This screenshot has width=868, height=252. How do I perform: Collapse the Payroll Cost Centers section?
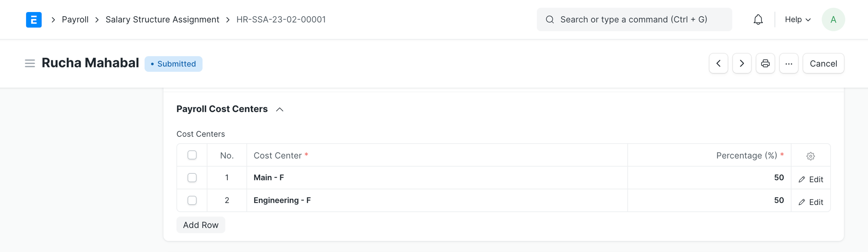click(279, 109)
